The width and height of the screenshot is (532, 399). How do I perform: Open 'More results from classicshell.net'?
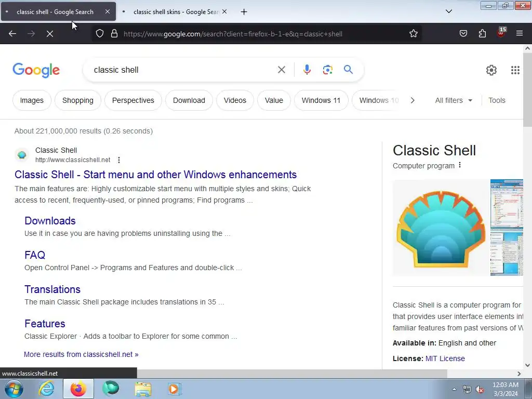click(81, 354)
